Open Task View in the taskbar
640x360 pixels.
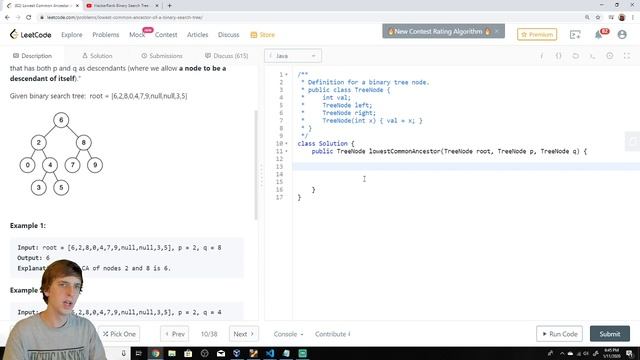tap(138, 353)
